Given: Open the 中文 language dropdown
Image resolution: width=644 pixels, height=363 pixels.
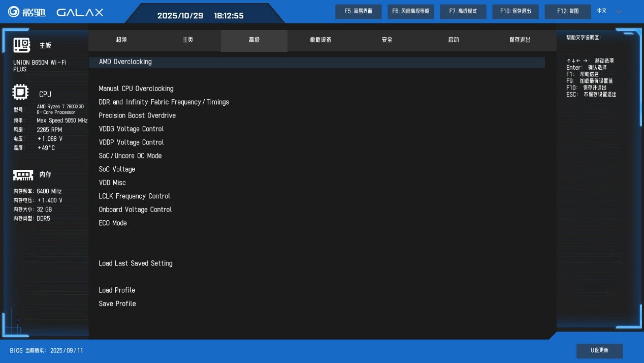Looking at the screenshot, I should tap(609, 11).
